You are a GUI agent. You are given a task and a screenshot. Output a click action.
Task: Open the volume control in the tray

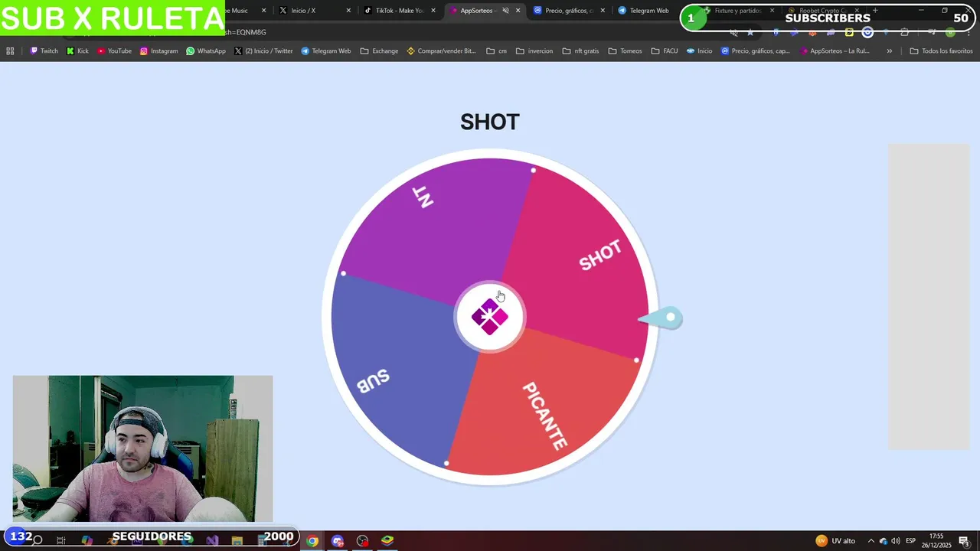[x=895, y=541]
